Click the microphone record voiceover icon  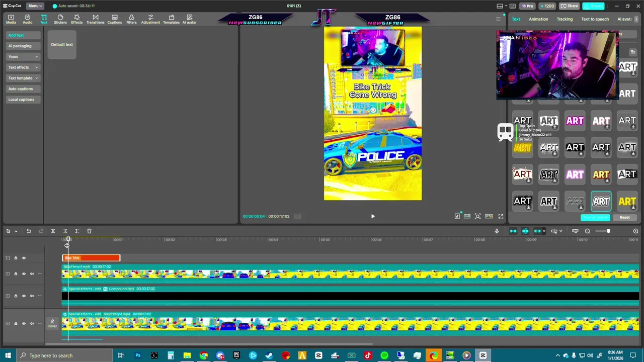point(497,231)
